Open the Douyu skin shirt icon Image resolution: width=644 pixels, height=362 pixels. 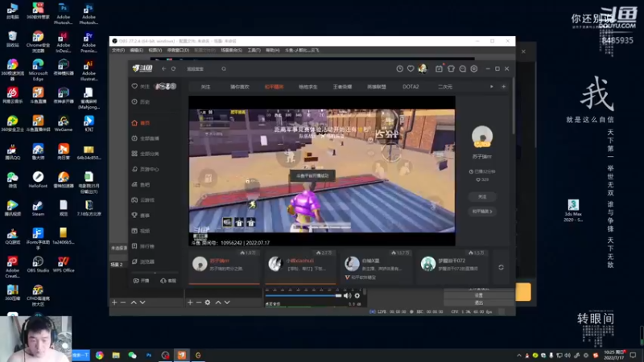tap(451, 69)
